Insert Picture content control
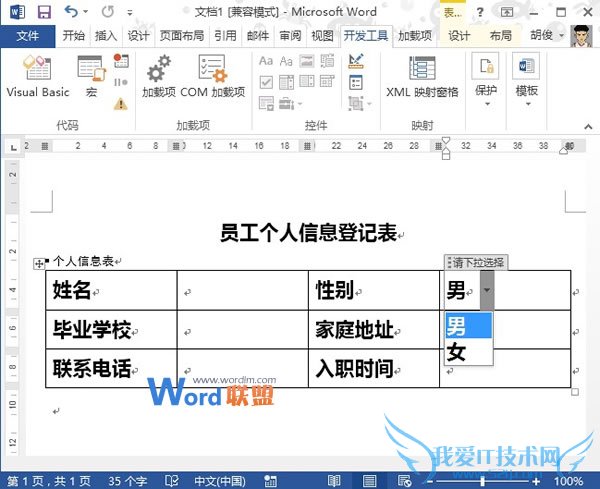The height and width of the screenshot is (489, 600). [307, 61]
